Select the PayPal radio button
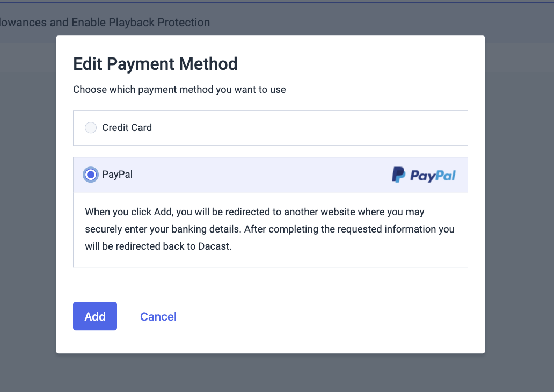 91,175
